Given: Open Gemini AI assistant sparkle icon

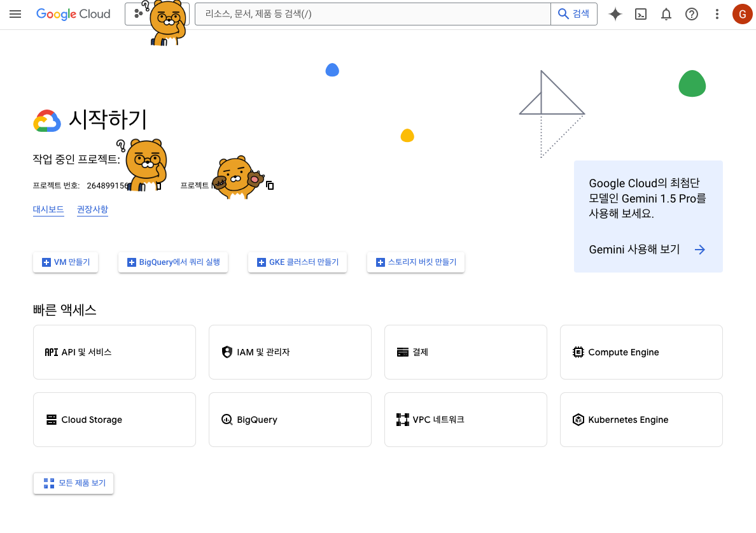Looking at the screenshot, I should 615,14.
